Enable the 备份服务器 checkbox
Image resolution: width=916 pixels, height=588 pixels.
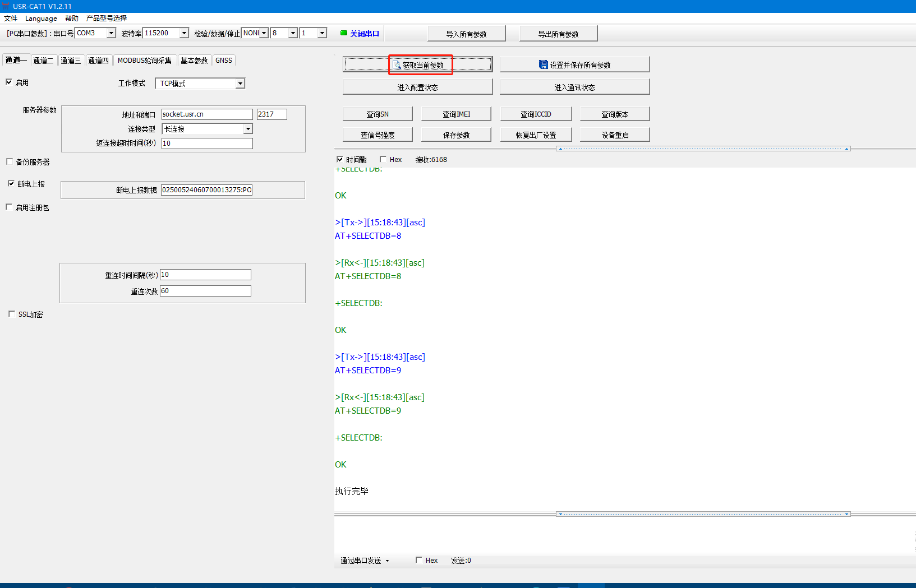(10, 161)
